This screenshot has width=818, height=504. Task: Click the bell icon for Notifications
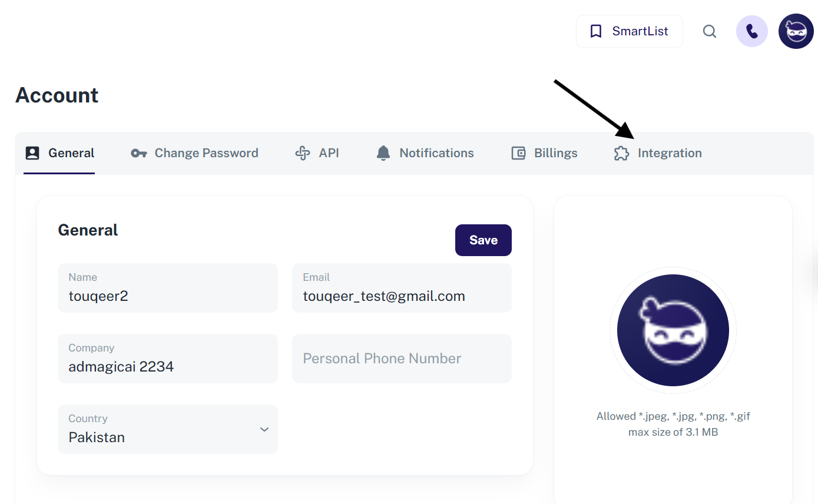tap(383, 153)
